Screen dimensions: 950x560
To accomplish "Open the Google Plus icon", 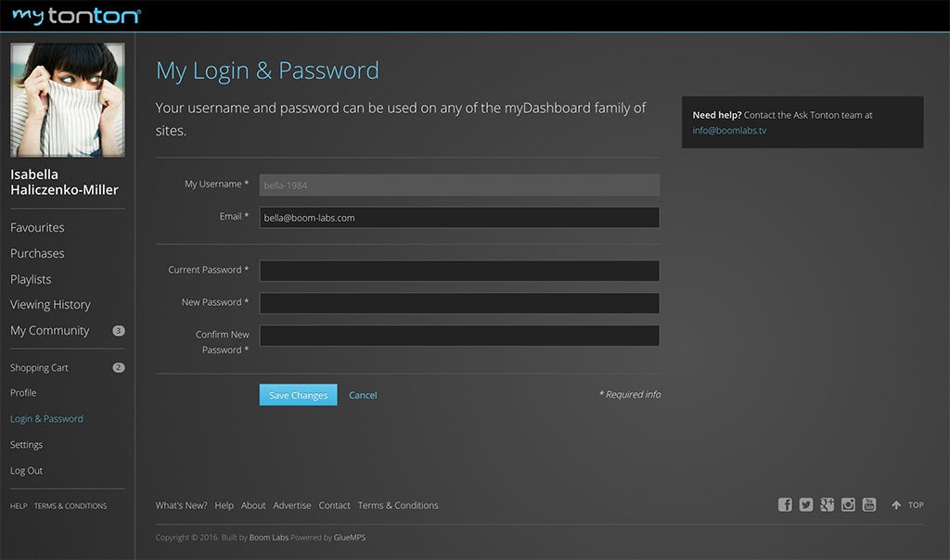I will coord(827,504).
